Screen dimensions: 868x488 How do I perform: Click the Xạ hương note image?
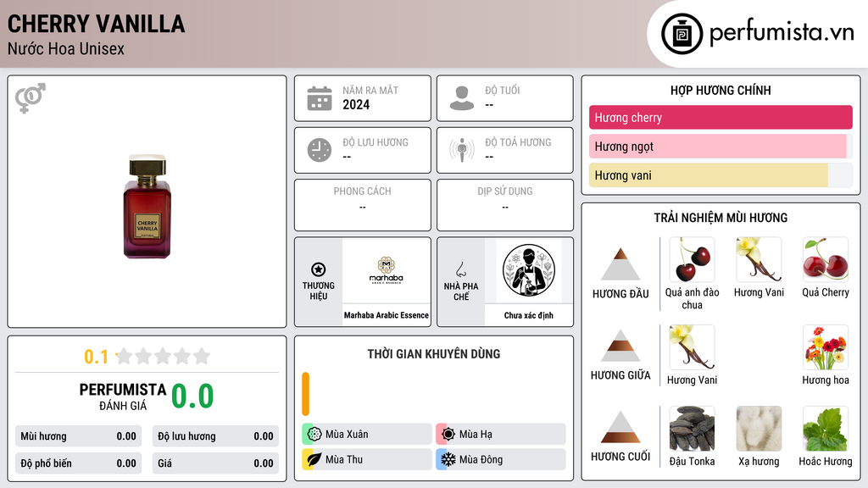[x=759, y=429]
